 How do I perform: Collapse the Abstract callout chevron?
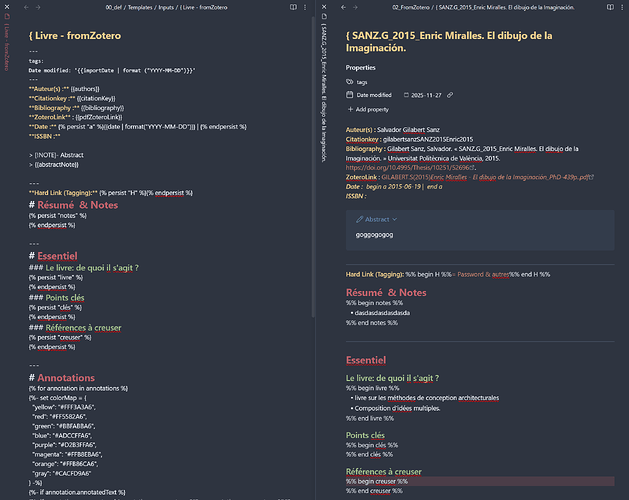395,219
